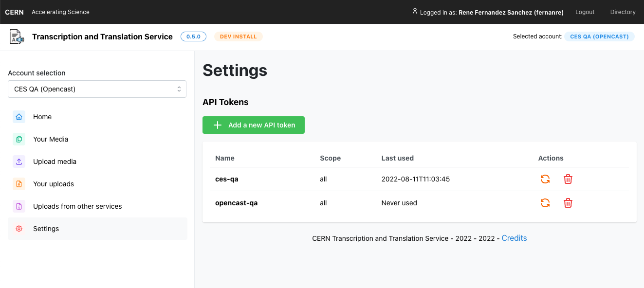Click the Last used column header
This screenshot has height=288, width=644.
(x=397, y=158)
